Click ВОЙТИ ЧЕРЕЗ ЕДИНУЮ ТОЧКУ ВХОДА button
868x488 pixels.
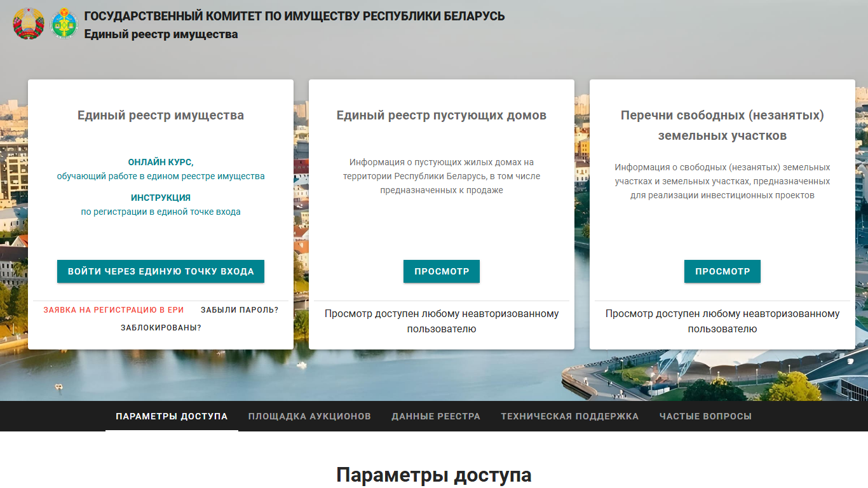161,271
